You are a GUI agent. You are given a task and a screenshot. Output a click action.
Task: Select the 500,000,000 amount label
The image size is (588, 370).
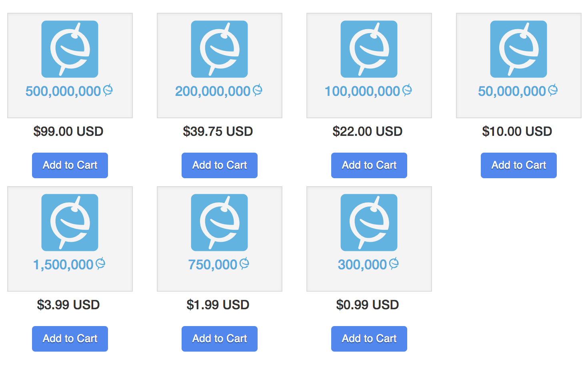click(x=63, y=92)
